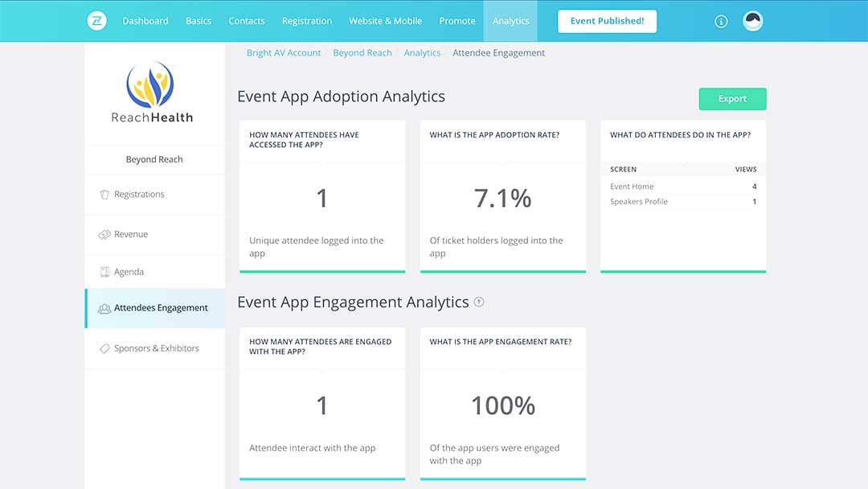Open the Promote section in top navigation
Image resolution: width=868 pixels, height=489 pixels.
[x=457, y=21]
